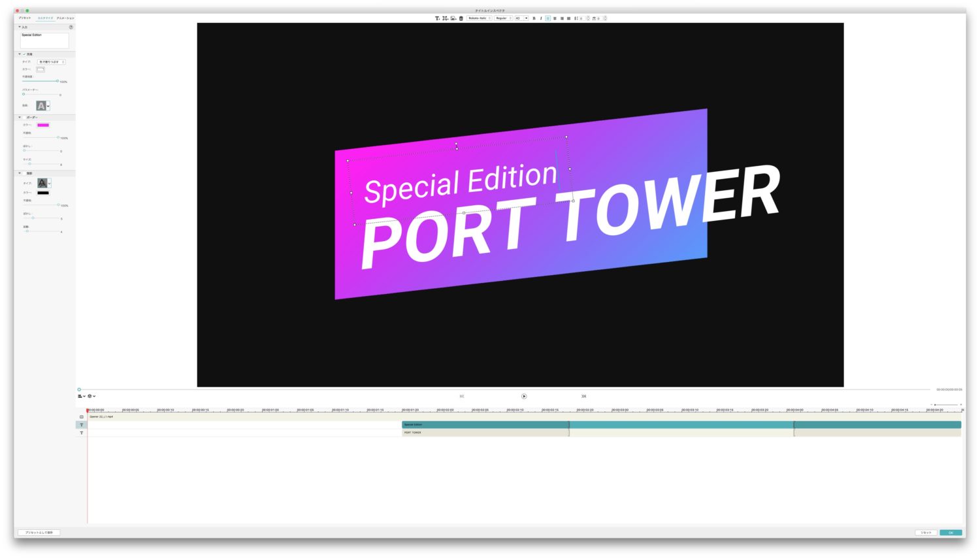This screenshot has height=558, width=980.
Task: Jump to next frame marker
Action: pyautogui.click(x=583, y=396)
